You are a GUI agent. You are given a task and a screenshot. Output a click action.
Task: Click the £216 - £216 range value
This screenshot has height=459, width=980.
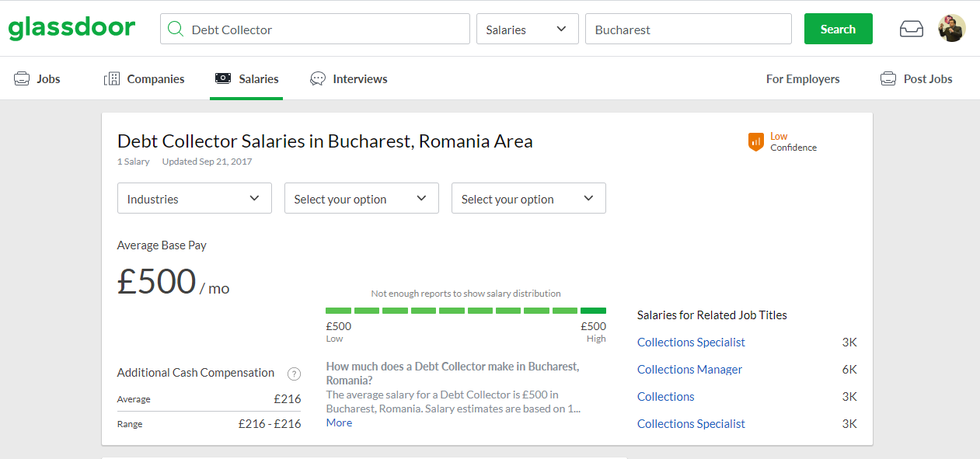point(270,424)
